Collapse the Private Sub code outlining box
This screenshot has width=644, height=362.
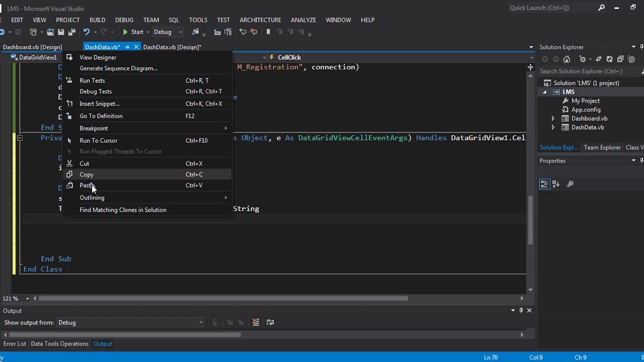(x=20, y=138)
